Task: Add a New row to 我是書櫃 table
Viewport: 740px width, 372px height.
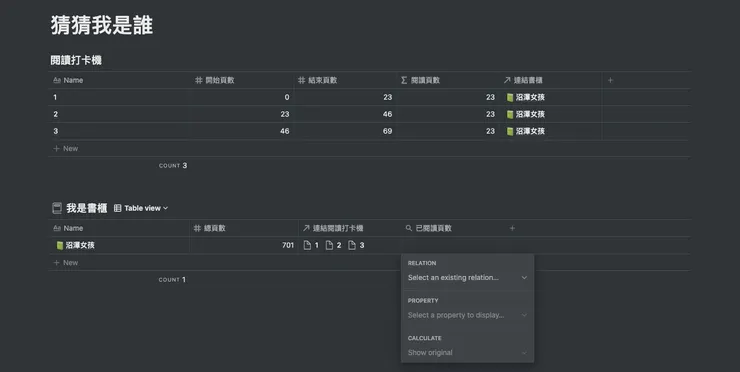Action: click(x=65, y=262)
